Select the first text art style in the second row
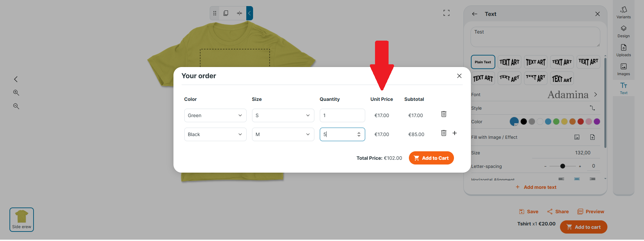 [x=483, y=78]
